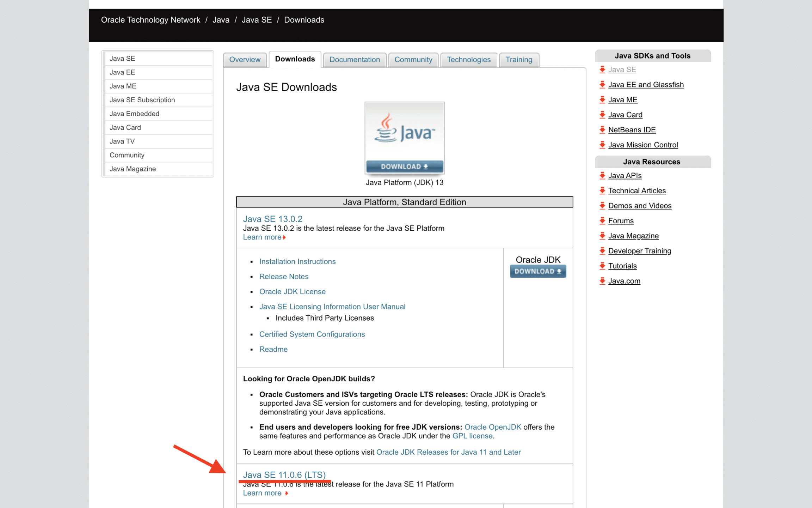Screen dimensions: 812x508
Task: Open the Java SE 11.0.6 (LTS) link
Action: point(284,475)
